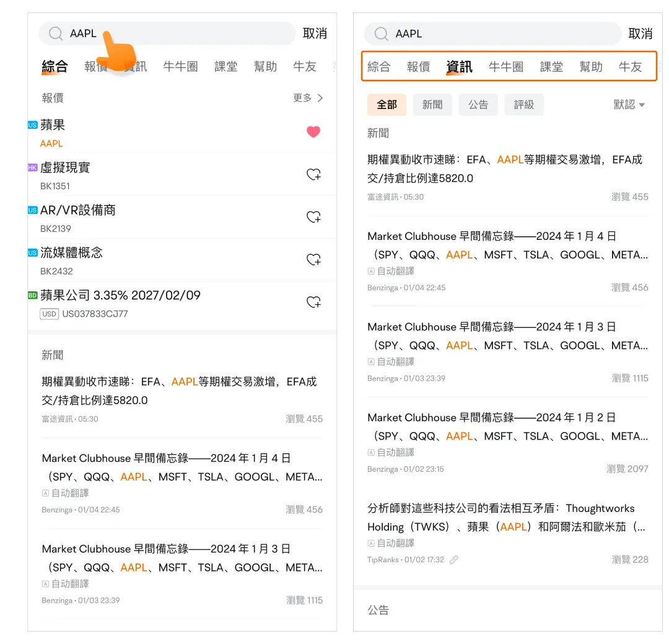
Task: Click the link icon beside TipRanks timestamp
Action: coord(454,560)
